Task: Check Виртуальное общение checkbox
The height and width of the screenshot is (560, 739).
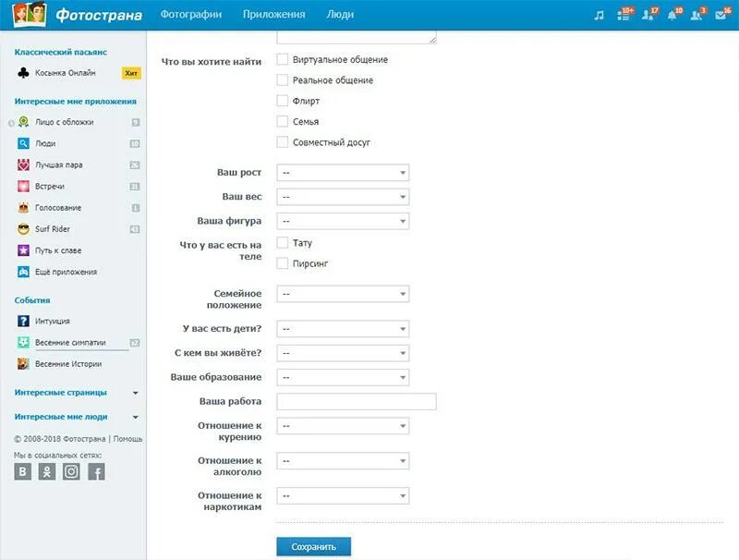Action: 283,59
